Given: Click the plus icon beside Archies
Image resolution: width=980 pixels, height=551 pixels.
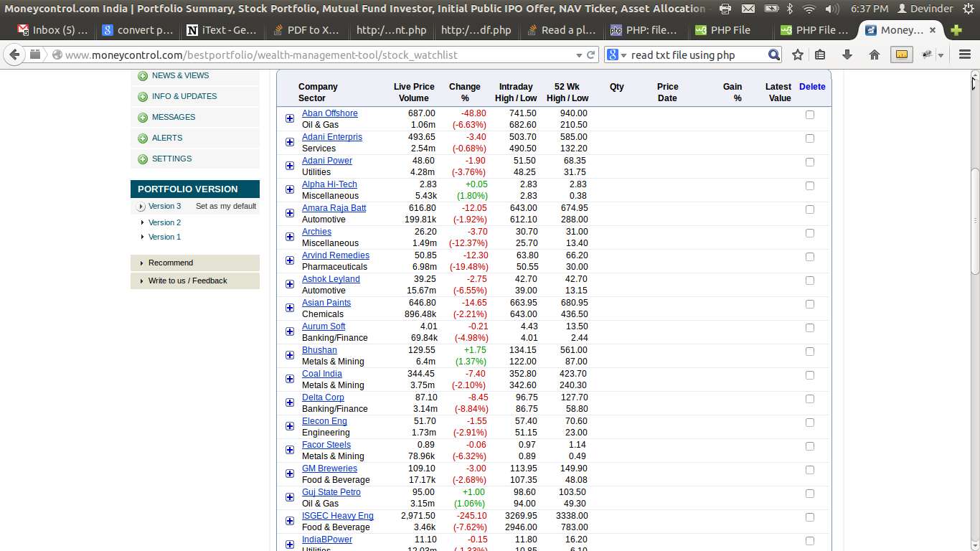Looking at the screenshot, I should tap(290, 237).
